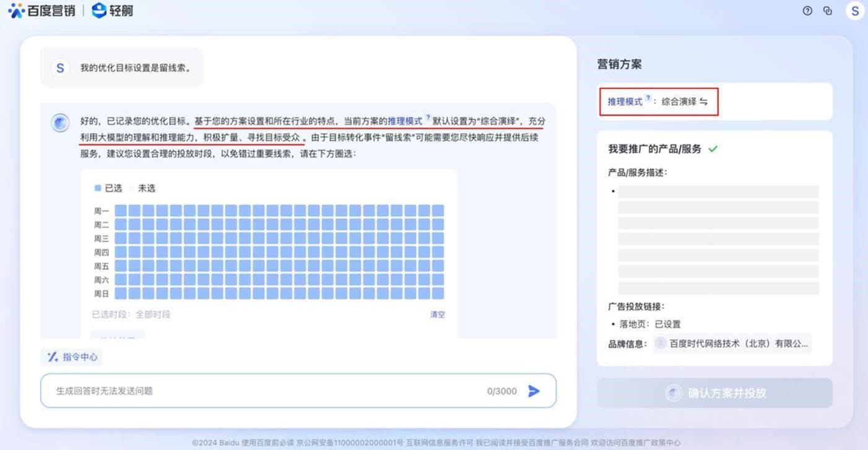Switch reasoning mode via the 综合演绎 swap arrows
868x450 pixels.
[x=703, y=102]
